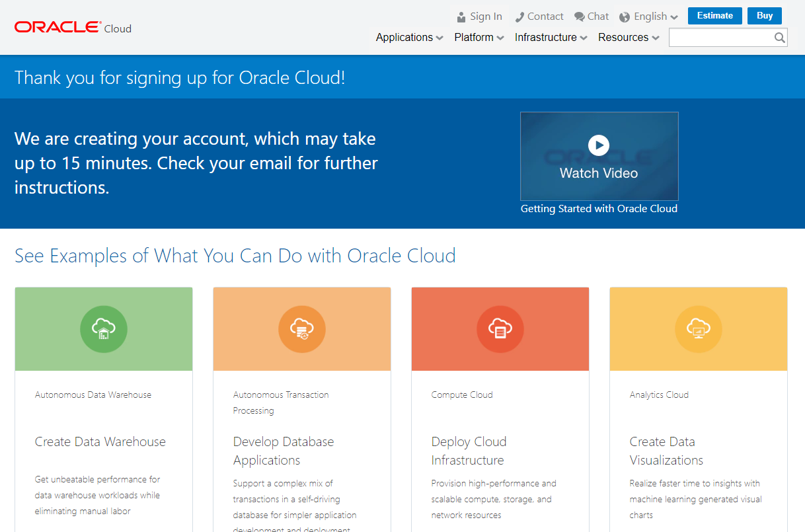The height and width of the screenshot is (532, 805).
Task: Open the Create Data Visualizations card title
Action: click(x=666, y=451)
